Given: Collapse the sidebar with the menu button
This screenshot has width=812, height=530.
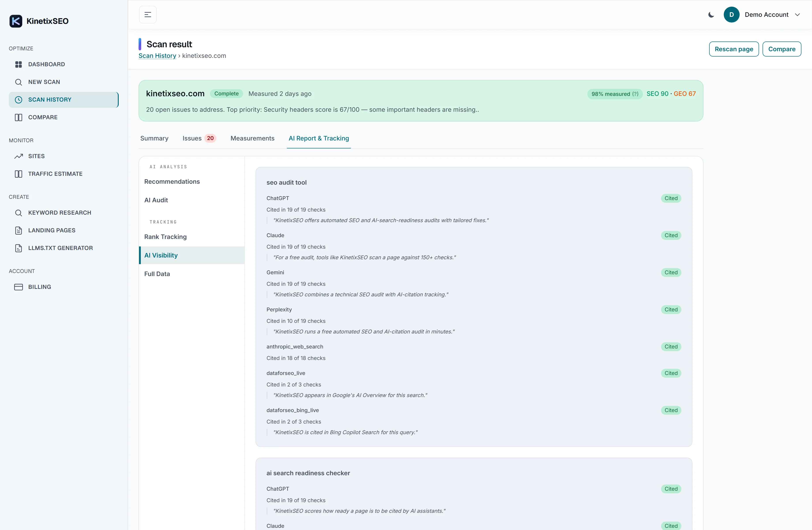Looking at the screenshot, I should [x=148, y=15].
